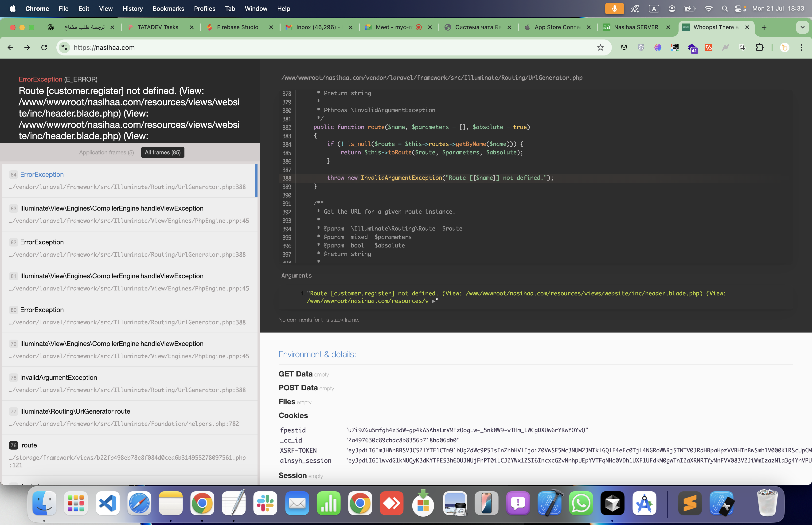Close the Nasihaa SERVER tab

pyautogui.click(x=668, y=27)
